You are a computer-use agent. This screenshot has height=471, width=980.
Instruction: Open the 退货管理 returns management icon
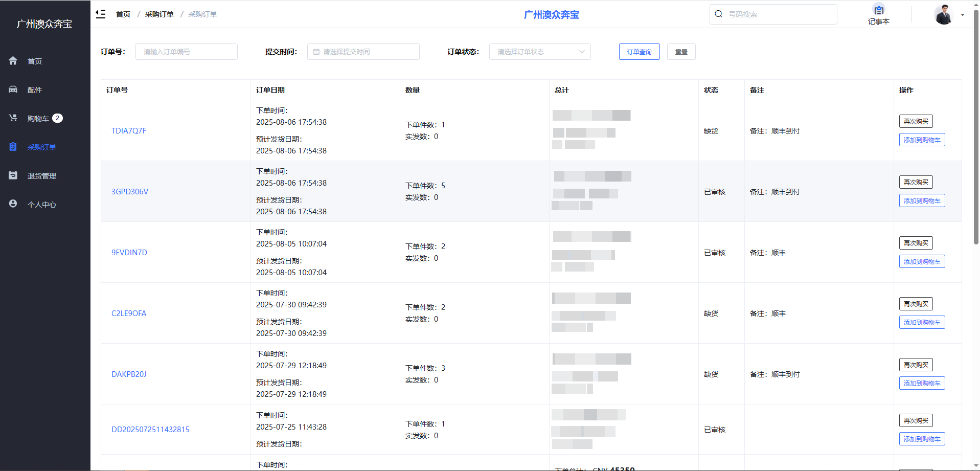pyautogui.click(x=13, y=175)
